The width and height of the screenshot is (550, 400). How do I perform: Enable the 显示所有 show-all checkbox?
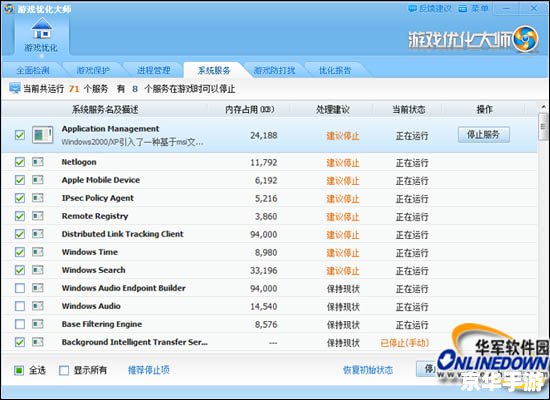[64, 370]
